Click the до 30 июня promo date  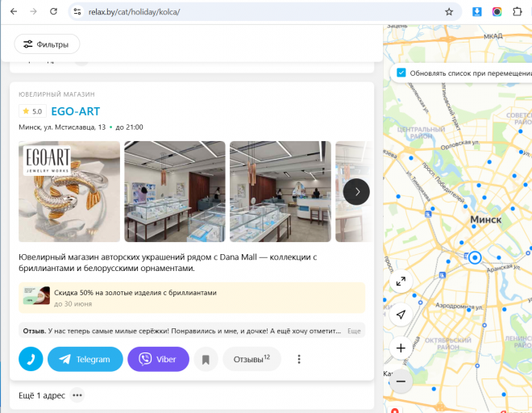point(73,304)
